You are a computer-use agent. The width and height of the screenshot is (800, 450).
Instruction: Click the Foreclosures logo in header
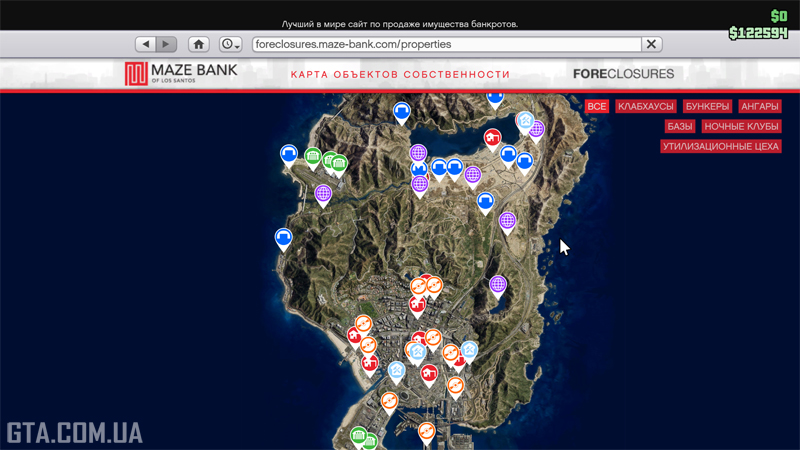(623, 74)
